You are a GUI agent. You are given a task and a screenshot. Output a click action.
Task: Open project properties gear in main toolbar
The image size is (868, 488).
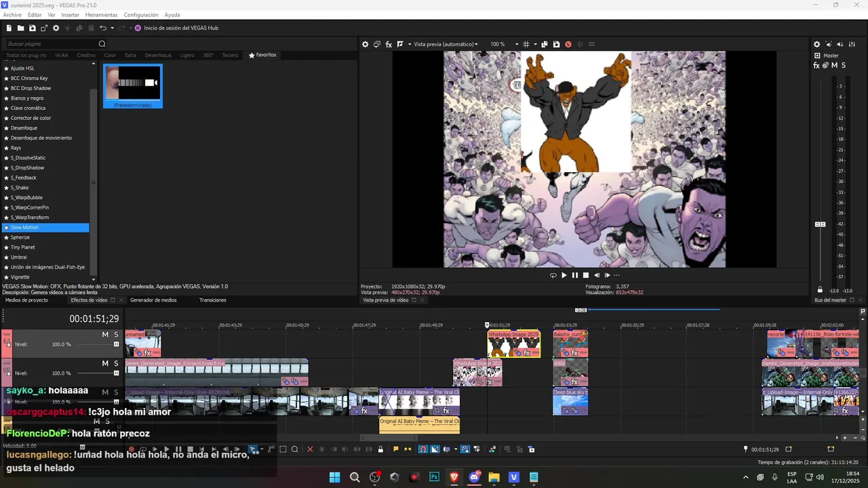pos(56,28)
